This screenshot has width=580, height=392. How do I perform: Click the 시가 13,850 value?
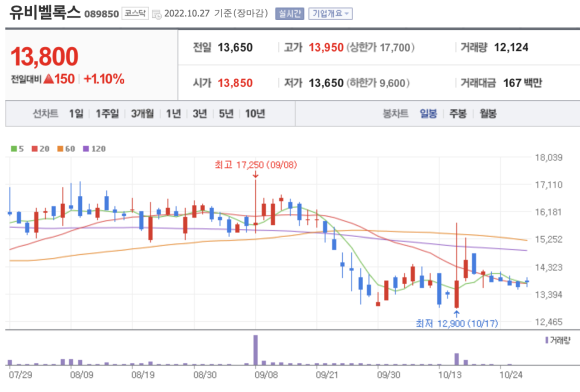[235, 83]
